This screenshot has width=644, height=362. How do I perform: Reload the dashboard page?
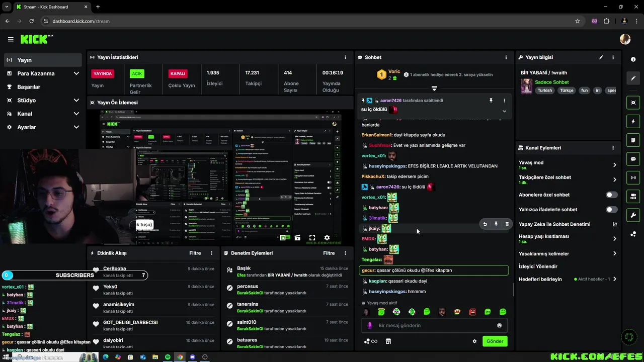point(31,21)
